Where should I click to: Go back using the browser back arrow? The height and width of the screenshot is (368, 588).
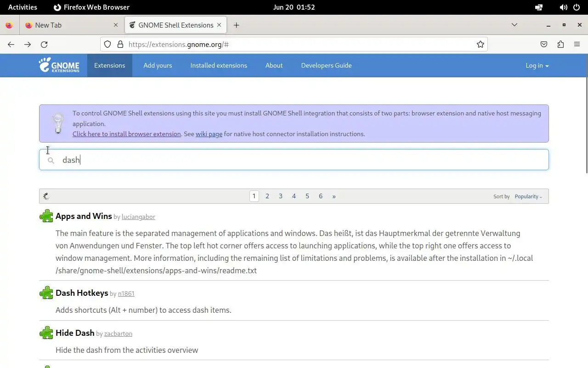pyautogui.click(x=11, y=44)
